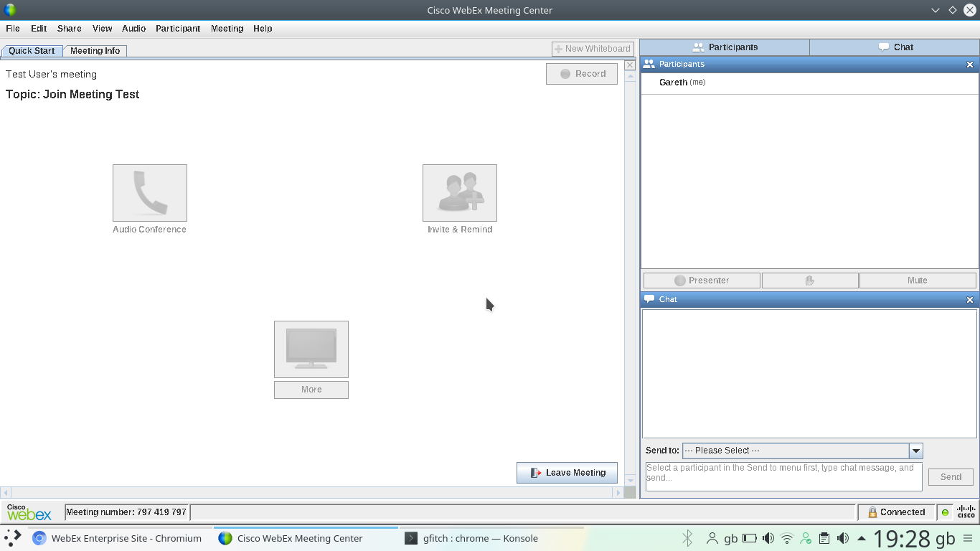Open the Edit menu
980x551 pixels.
39,29
